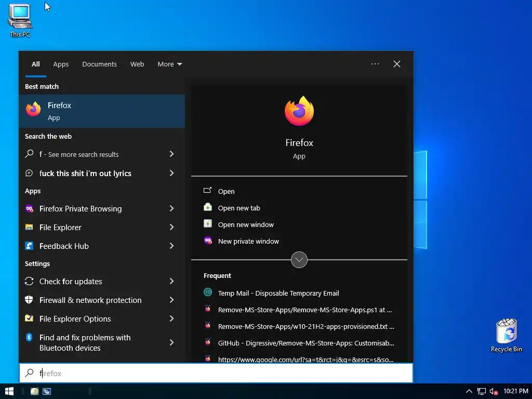Expand the More filter dropdown
The height and width of the screenshot is (399, 532).
click(x=170, y=64)
